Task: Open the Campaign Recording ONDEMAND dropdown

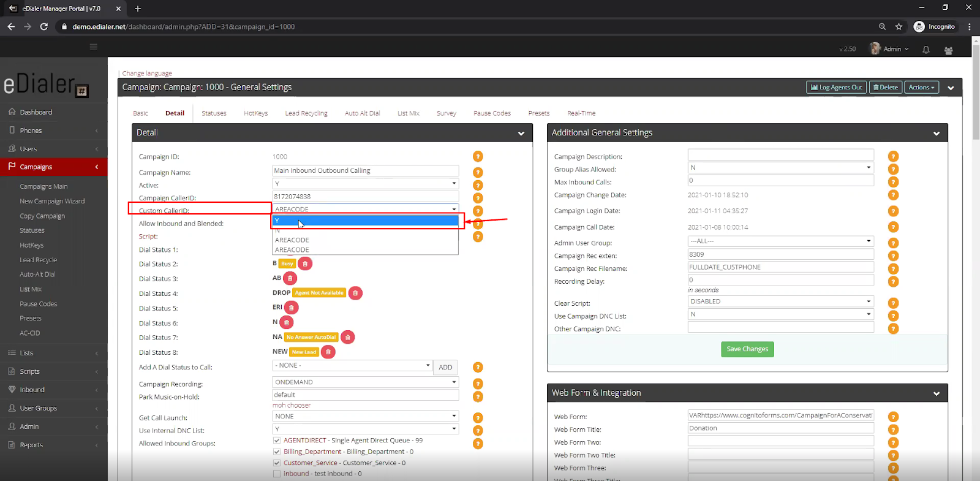Action: pyautogui.click(x=366, y=382)
